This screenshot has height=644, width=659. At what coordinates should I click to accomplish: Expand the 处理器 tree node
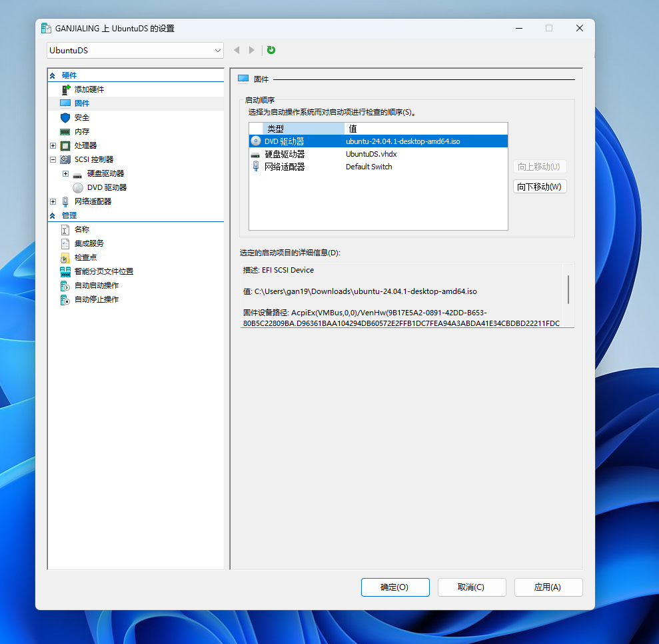pyautogui.click(x=53, y=145)
